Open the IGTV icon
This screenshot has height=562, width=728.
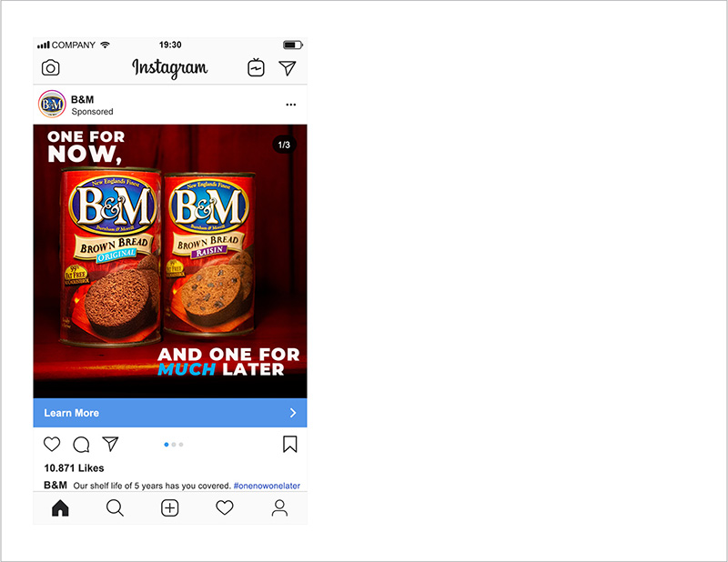pyautogui.click(x=256, y=68)
